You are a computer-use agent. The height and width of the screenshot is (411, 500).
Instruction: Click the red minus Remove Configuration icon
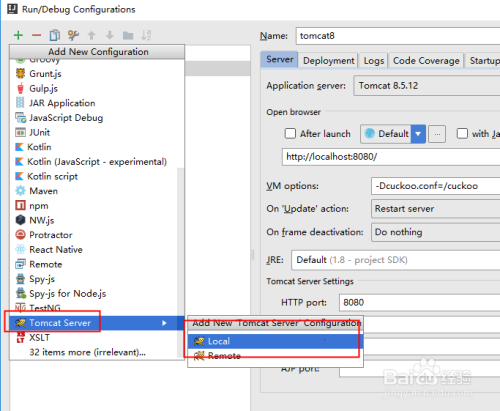click(36, 35)
